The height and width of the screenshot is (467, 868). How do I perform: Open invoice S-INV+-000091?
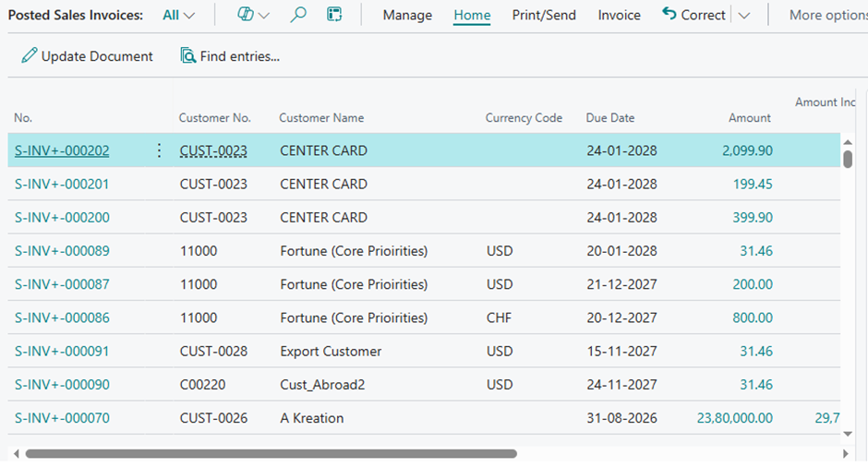click(x=62, y=352)
